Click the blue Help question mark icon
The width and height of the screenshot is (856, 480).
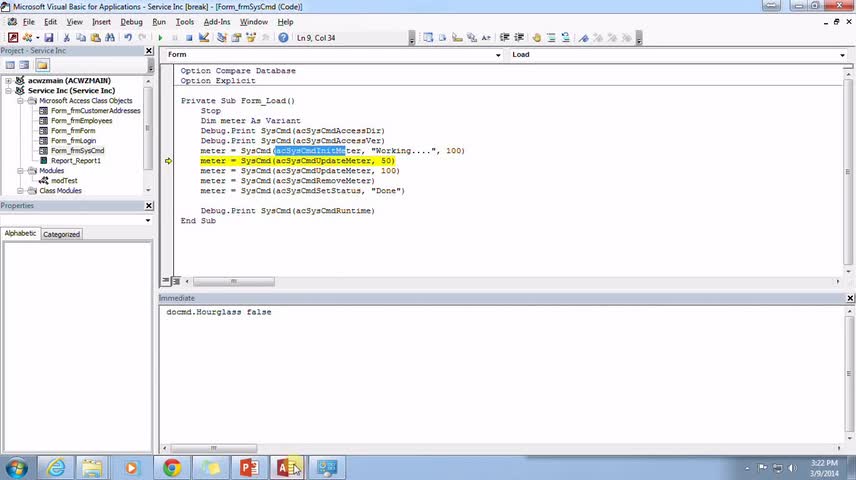pyautogui.click(x=283, y=38)
